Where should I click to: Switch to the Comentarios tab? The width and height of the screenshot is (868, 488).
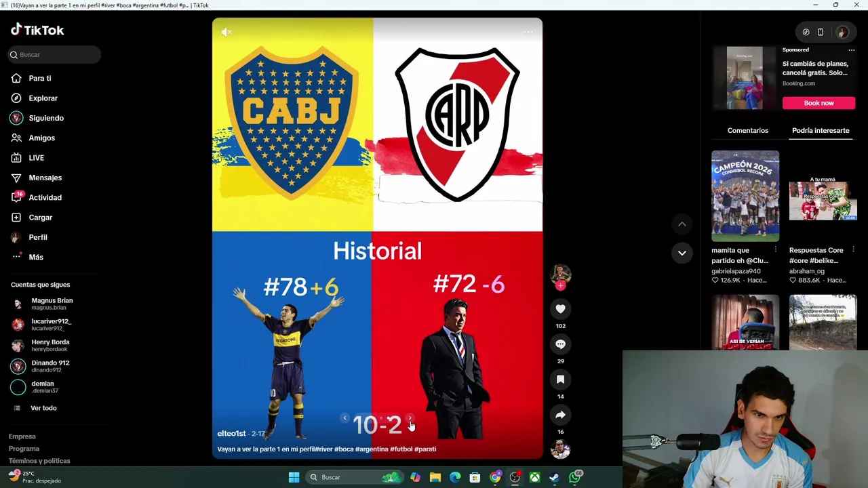click(748, 130)
